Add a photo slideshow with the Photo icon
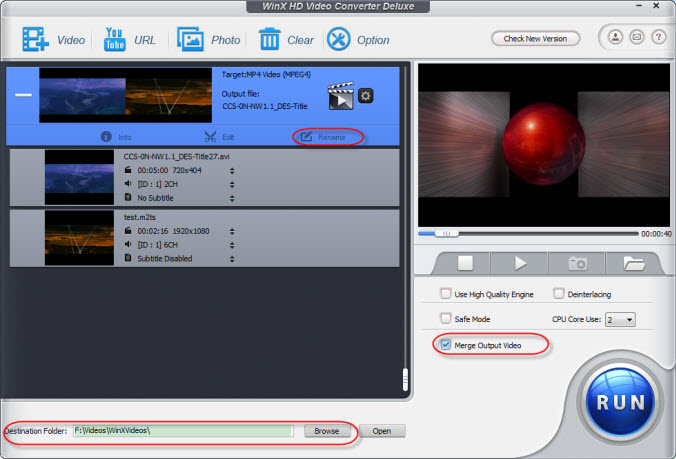The width and height of the screenshot is (676, 459). point(190,39)
